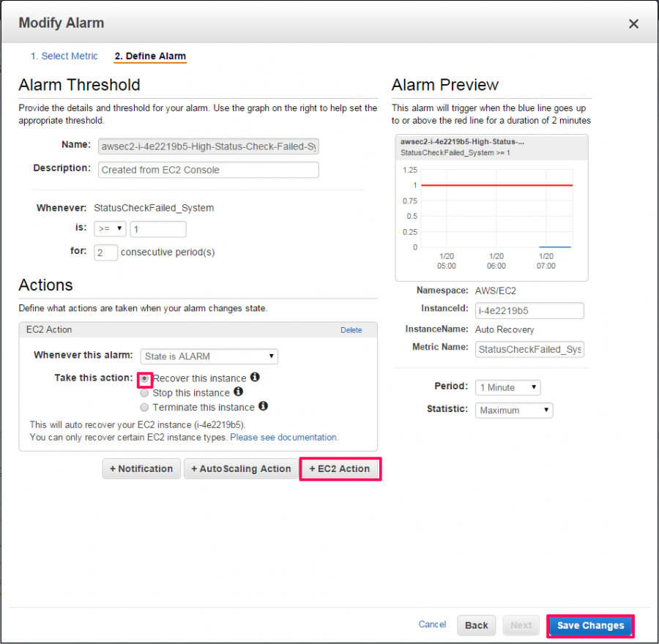The height and width of the screenshot is (644, 659).
Task: Switch to the 2. Define Alarm tab
Action: [150, 56]
